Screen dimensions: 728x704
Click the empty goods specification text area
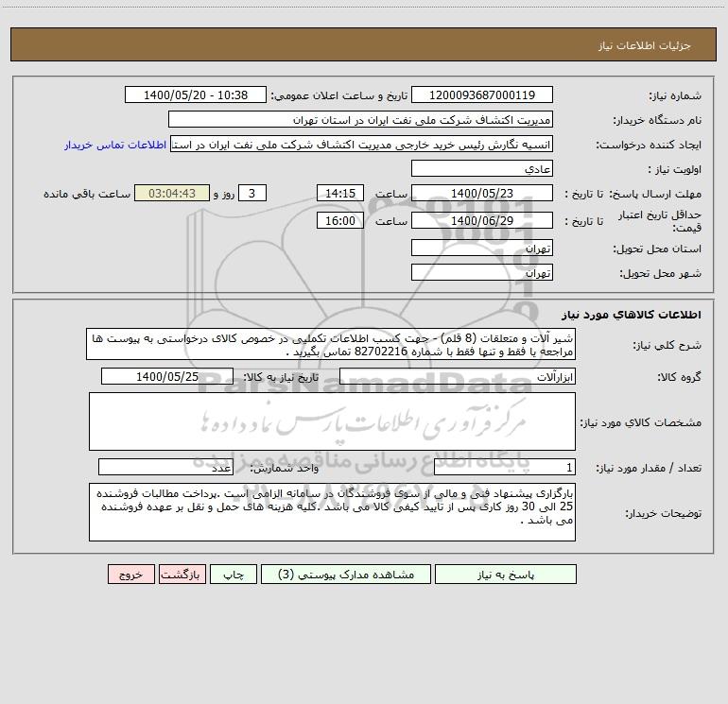tap(332, 421)
